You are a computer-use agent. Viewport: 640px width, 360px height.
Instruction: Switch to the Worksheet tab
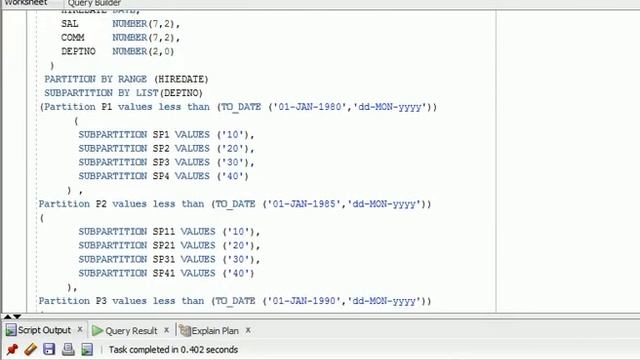(x=25, y=3)
